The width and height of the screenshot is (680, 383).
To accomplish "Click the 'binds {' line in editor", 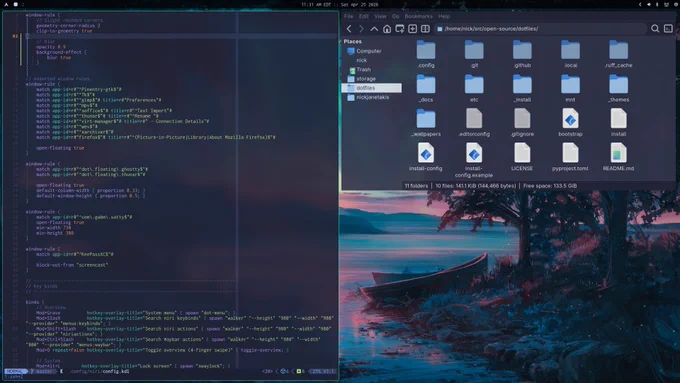I will click(x=35, y=302).
